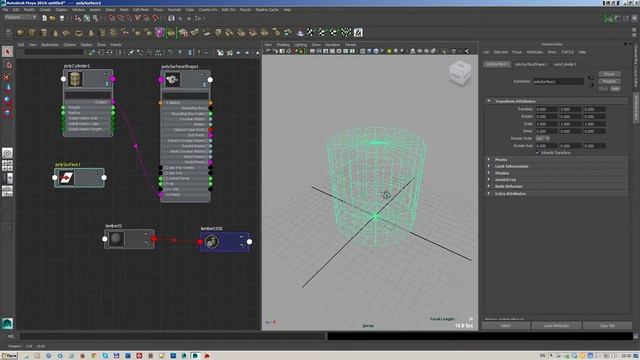The width and height of the screenshot is (640, 360).
Task: Click the MEL command line input
Action: point(172,336)
